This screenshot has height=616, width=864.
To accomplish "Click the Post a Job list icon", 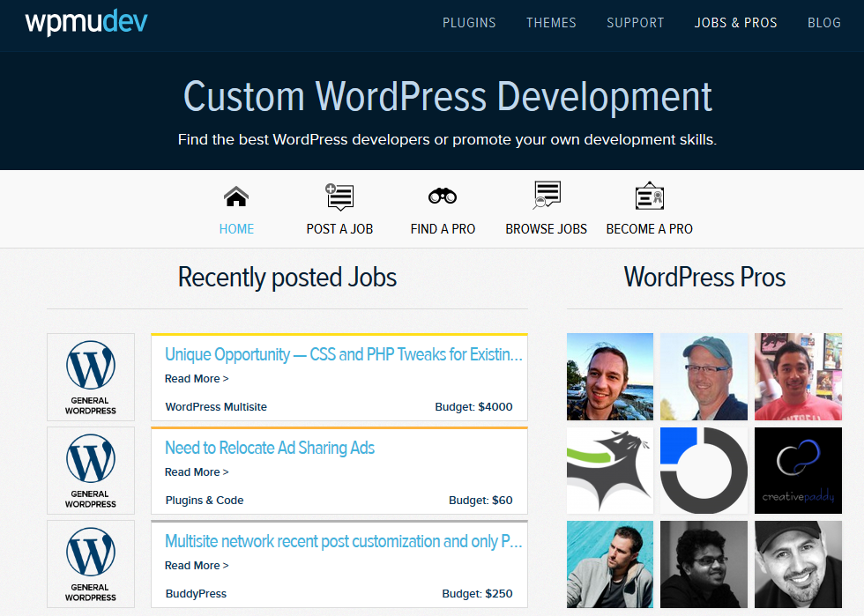I will (339, 197).
